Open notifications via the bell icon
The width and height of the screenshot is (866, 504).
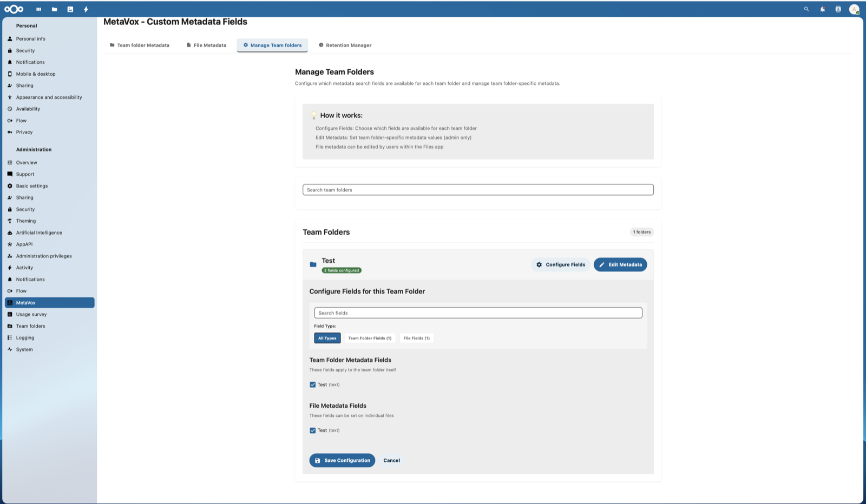click(x=822, y=9)
